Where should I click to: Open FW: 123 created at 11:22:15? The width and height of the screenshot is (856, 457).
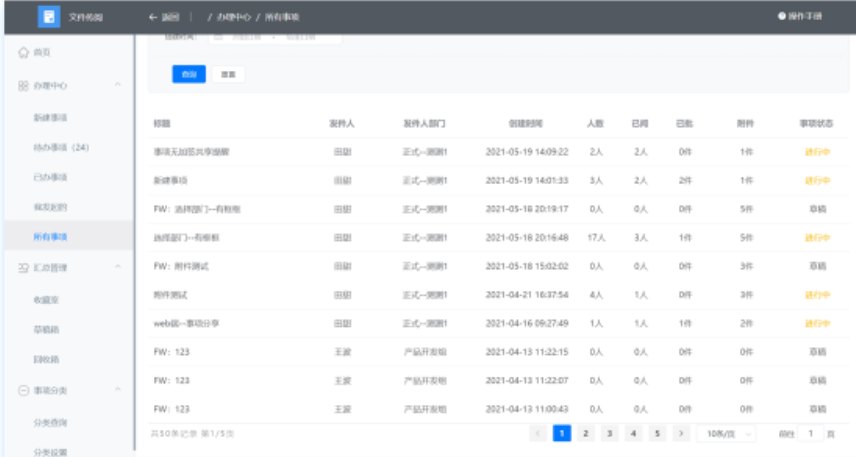pyautogui.click(x=171, y=352)
